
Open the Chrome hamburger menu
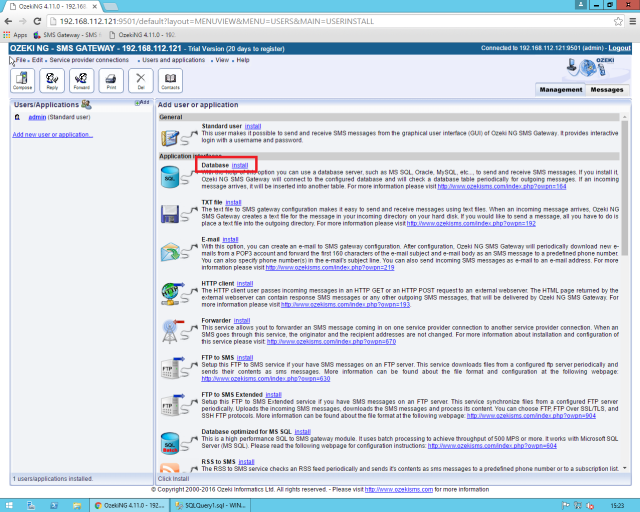point(632,21)
